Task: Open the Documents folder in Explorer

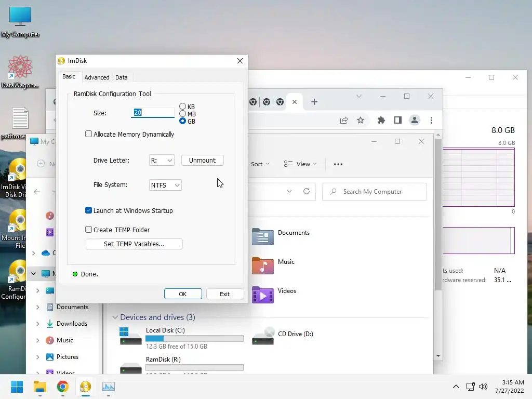Action: coord(281,236)
